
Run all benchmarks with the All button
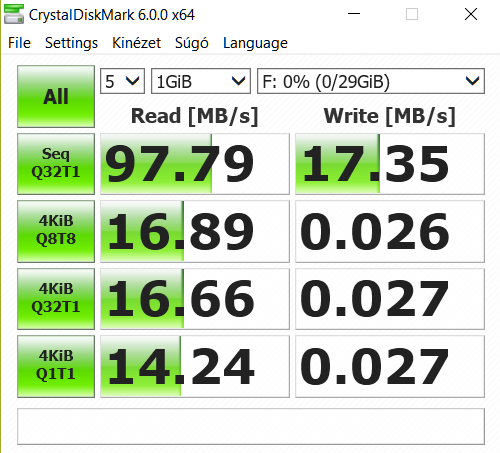tap(56, 97)
